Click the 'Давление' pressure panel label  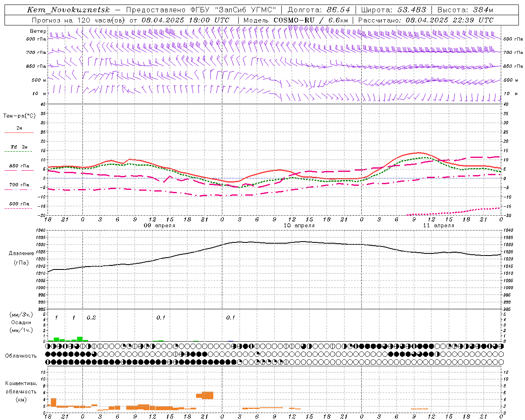tap(21, 253)
